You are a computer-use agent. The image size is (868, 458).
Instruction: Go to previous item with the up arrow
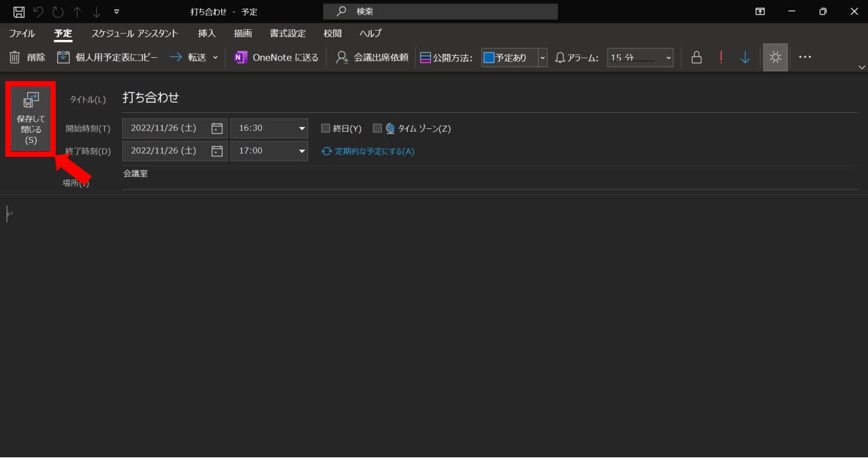coord(77,11)
